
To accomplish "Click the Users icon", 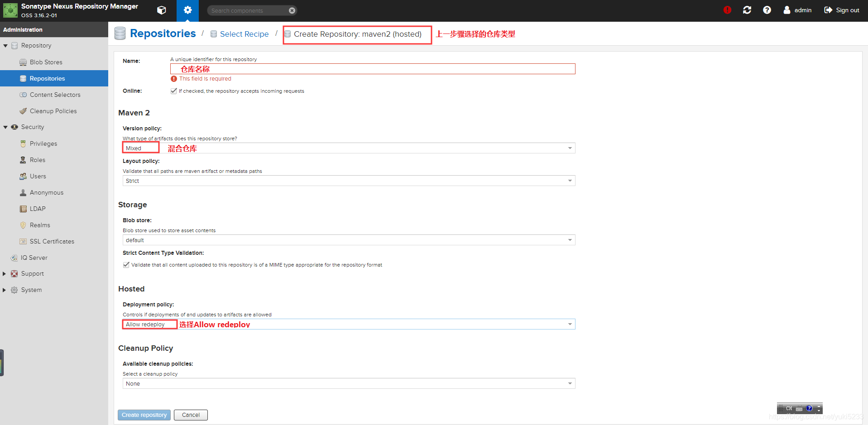I will (x=23, y=177).
